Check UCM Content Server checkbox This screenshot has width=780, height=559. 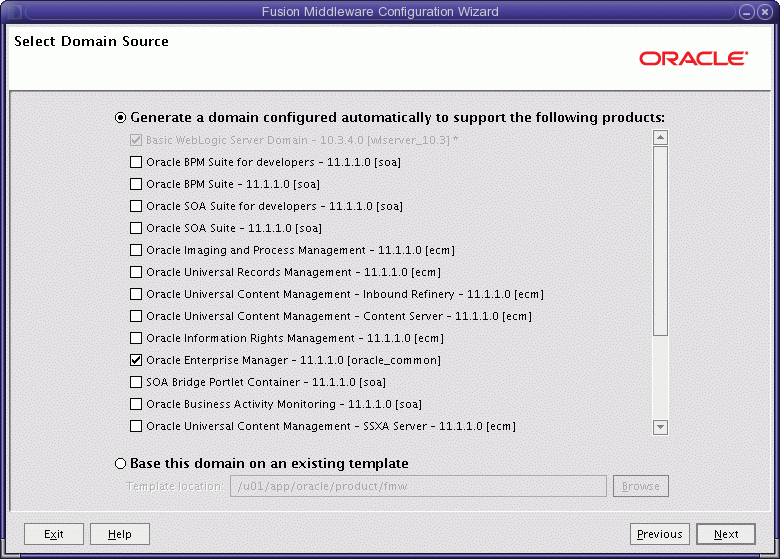tap(136, 316)
